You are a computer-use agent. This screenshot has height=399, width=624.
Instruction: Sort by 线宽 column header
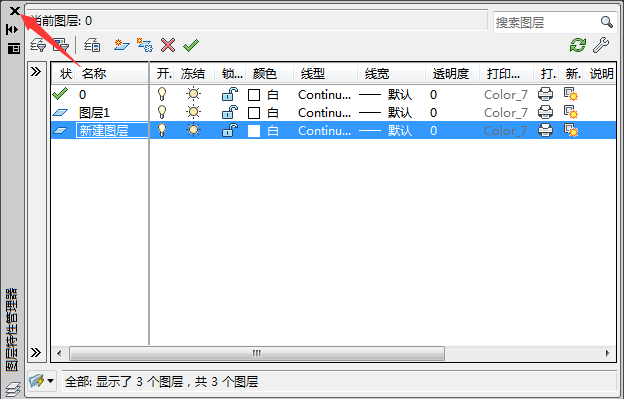391,74
